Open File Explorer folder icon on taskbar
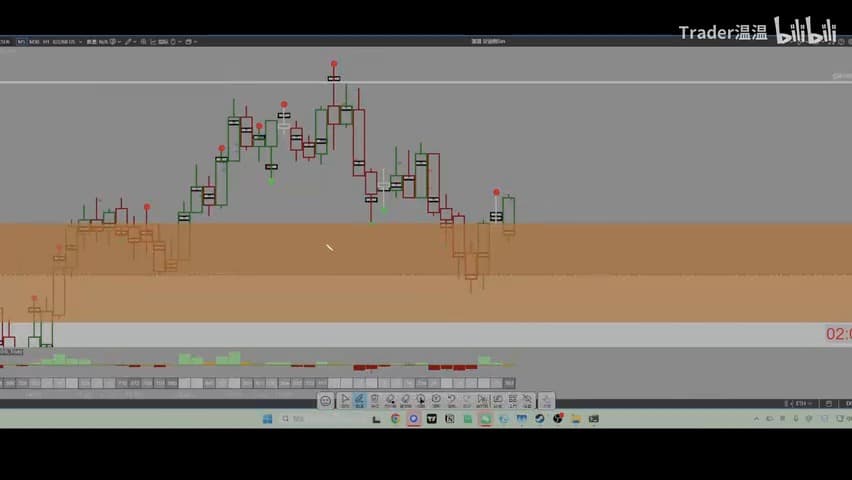The height and width of the screenshot is (480, 852). click(575, 419)
